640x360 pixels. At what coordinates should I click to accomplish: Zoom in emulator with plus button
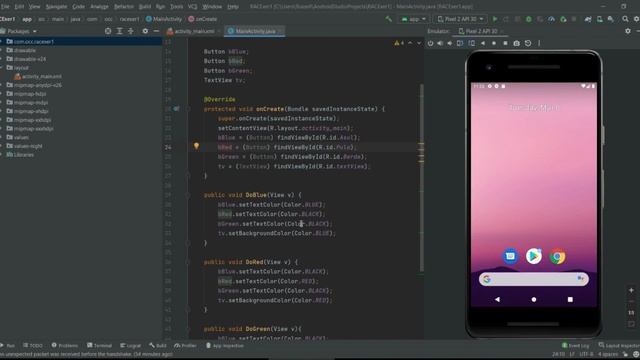pyautogui.click(x=631, y=290)
